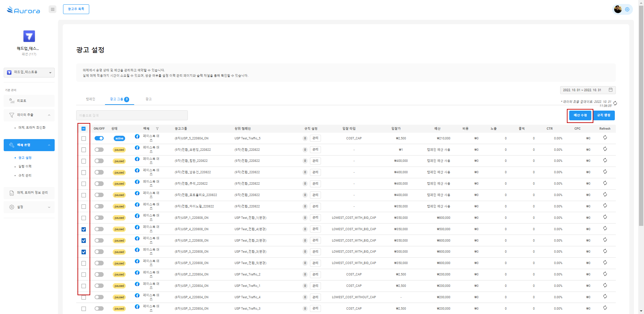This screenshot has height=314, width=644.
Task: Click the filter funnel icon in 매체 column header
Action: [x=157, y=129]
